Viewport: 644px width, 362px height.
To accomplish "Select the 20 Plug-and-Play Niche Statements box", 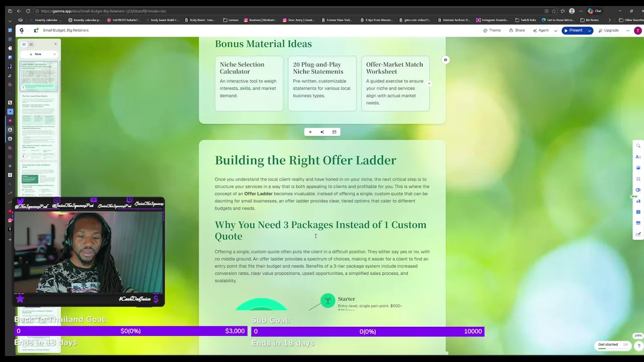I will 322,83.
